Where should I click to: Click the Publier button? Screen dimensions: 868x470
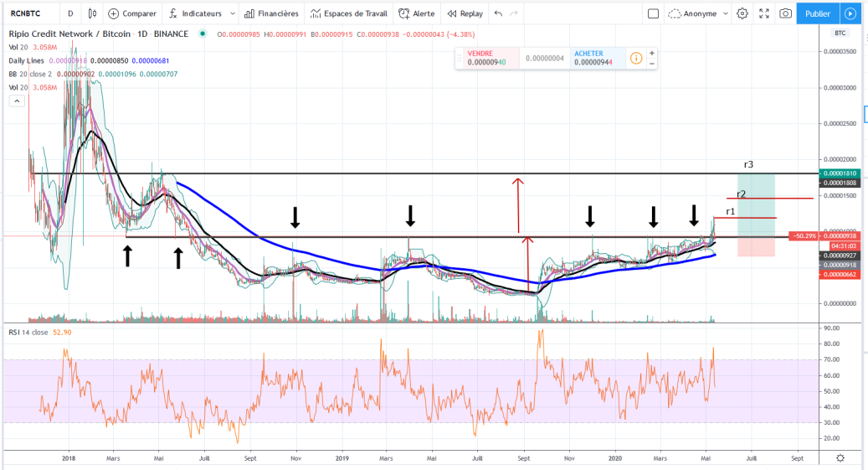click(818, 13)
